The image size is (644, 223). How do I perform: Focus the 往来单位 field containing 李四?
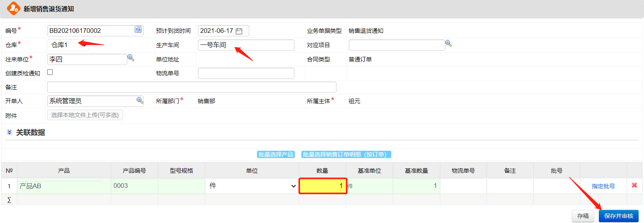87,59
